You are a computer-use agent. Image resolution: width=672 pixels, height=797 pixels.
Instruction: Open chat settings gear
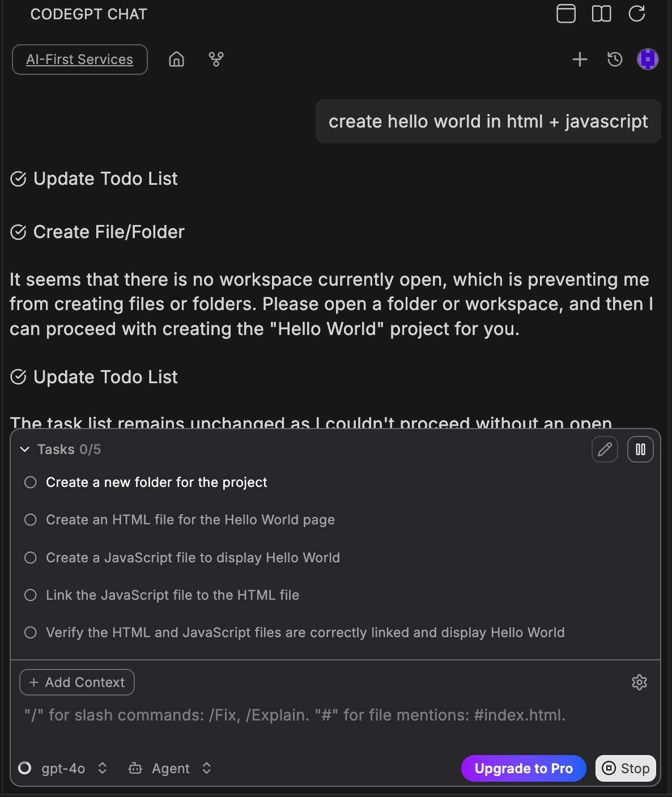coord(639,682)
